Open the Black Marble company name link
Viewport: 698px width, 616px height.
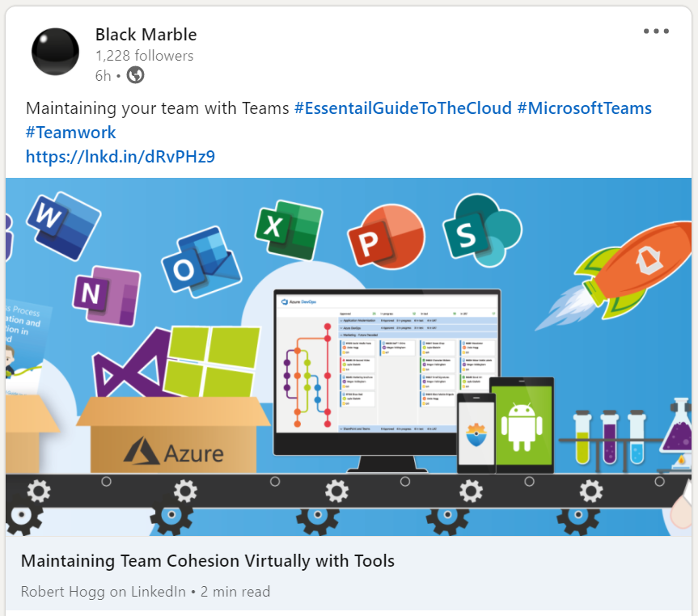146,34
